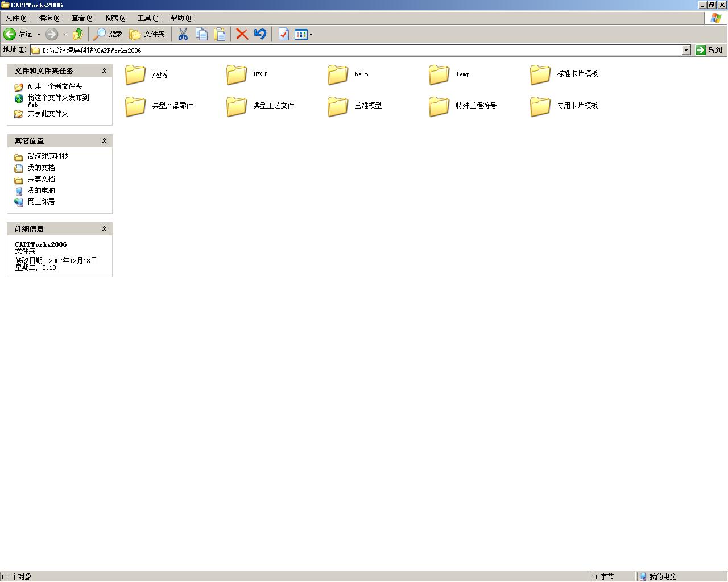Click the 三维模型 folder name label
This screenshot has height=582, width=728.
[x=368, y=106]
